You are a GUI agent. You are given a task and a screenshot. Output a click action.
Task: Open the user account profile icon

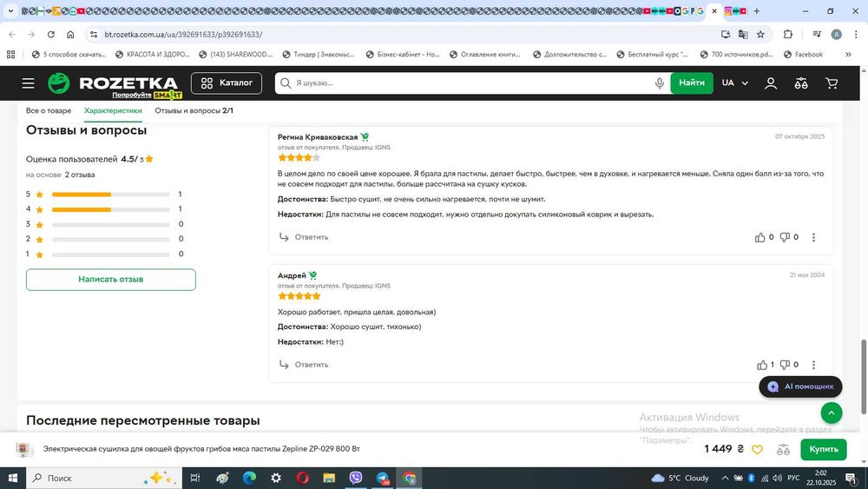pyautogui.click(x=771, y=83)
